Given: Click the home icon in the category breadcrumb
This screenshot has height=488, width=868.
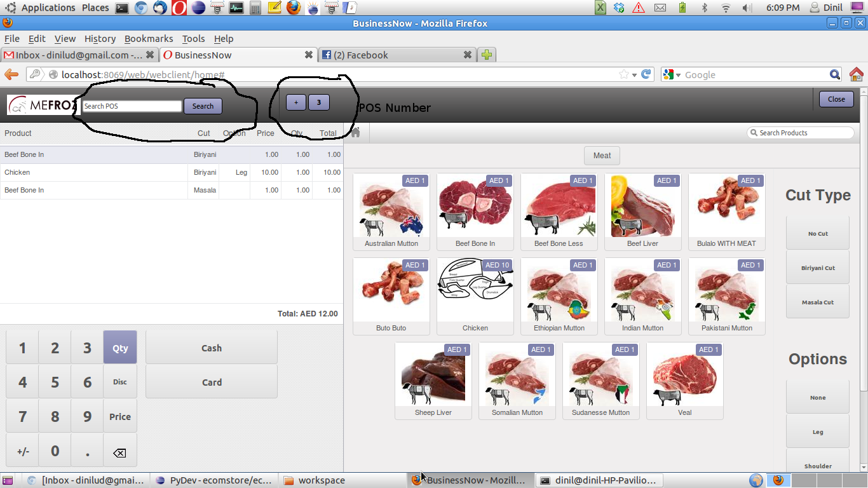Looking at the screenshot, I should click(355, 132).
